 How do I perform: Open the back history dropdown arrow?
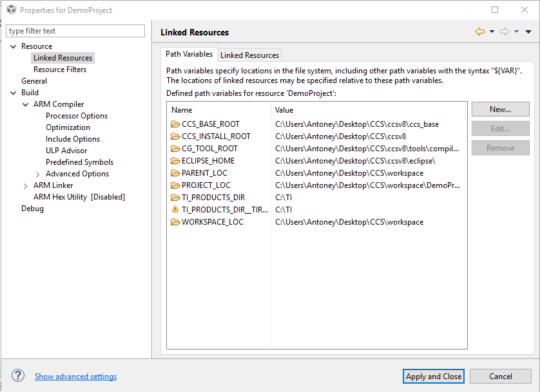click(492, 32)
